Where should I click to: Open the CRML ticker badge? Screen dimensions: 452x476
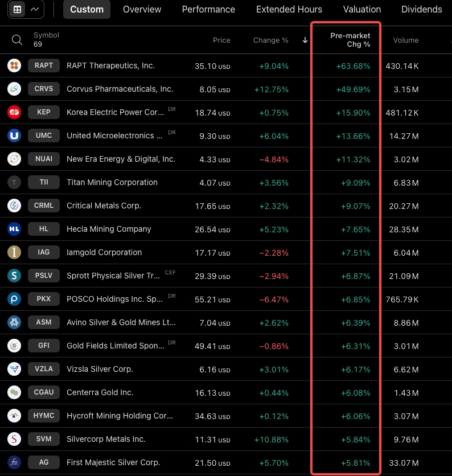pos(44,206)
